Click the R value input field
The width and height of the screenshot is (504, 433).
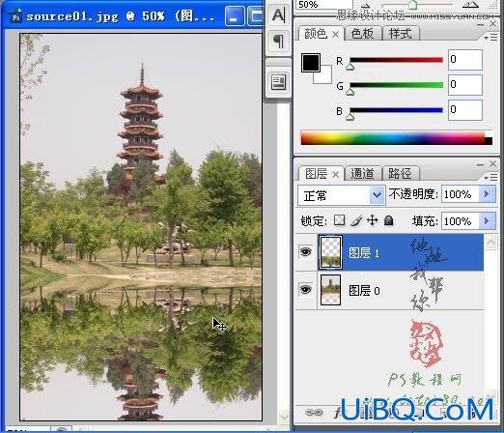pos(465,60)
